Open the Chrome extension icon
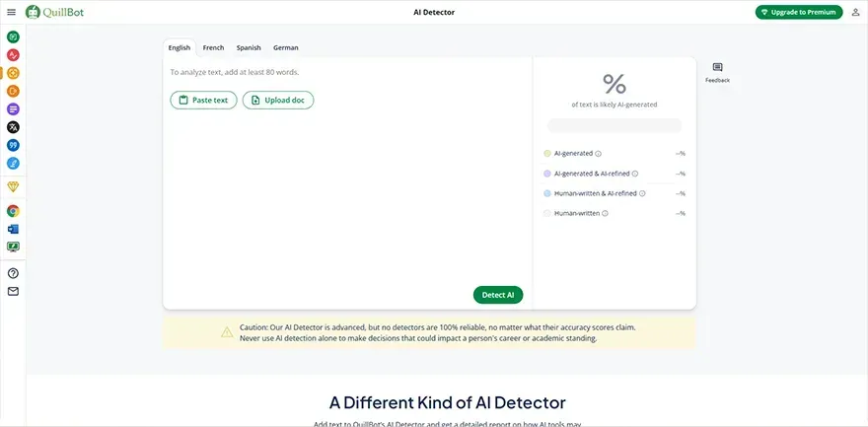 tap(13, 211)
